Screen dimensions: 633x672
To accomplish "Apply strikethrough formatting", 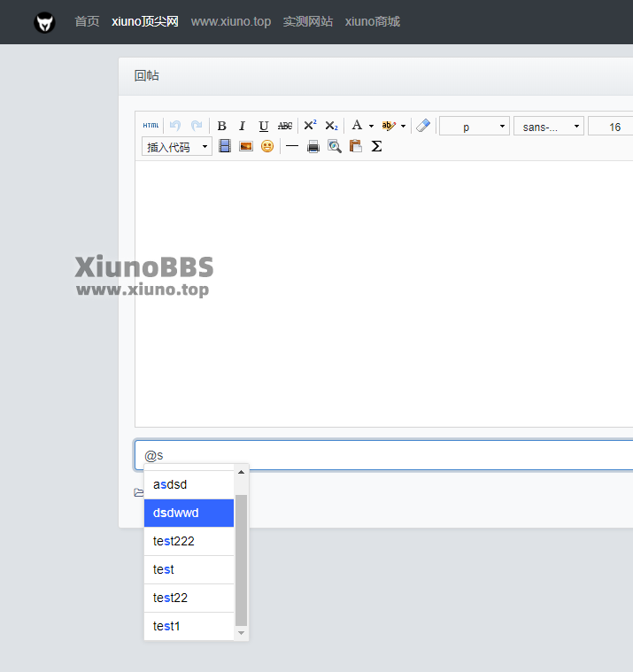I will 285,126.
